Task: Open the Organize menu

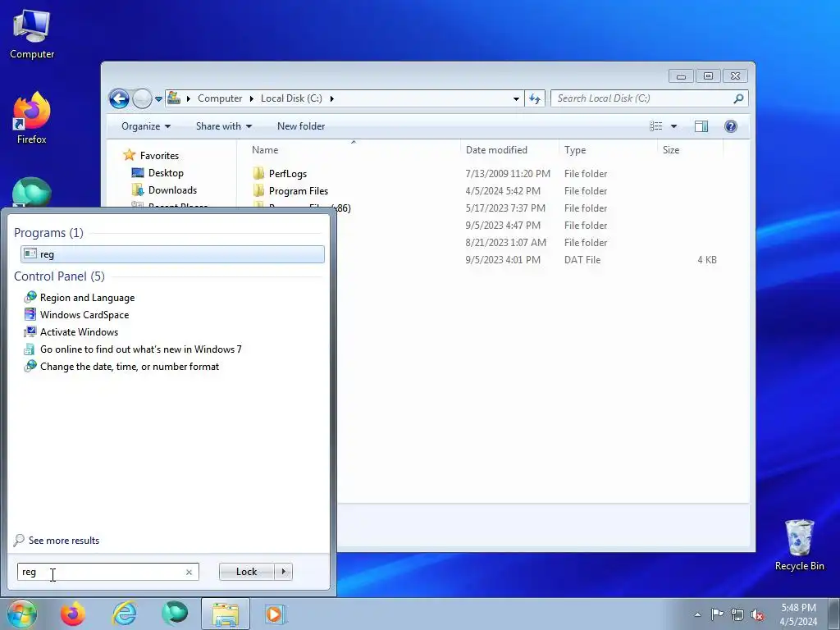Action: click(146, 126)
